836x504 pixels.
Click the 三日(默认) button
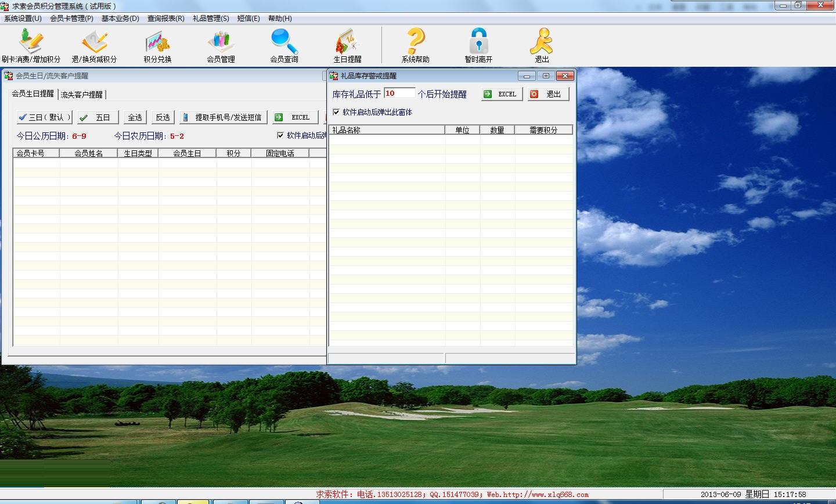pyautogui.click(x=44, y=117)
